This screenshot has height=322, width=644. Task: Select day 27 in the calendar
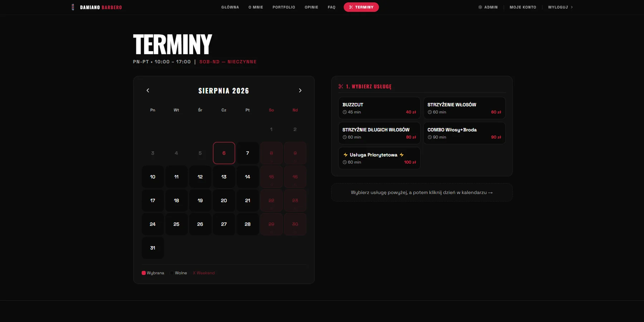point(224,224)
